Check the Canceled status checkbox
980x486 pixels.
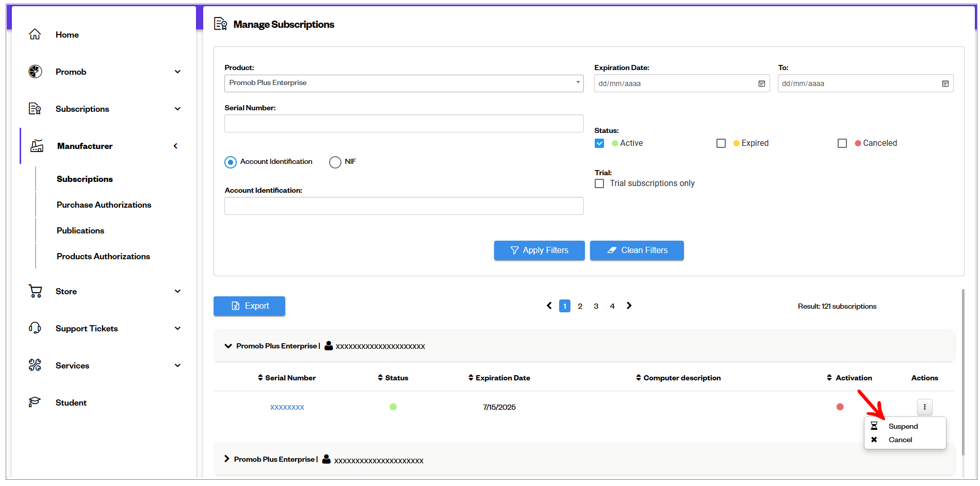[842, 143]
